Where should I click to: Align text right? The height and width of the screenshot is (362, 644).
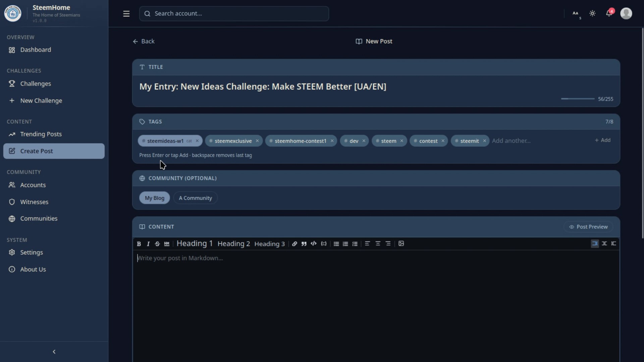(388, 244)
